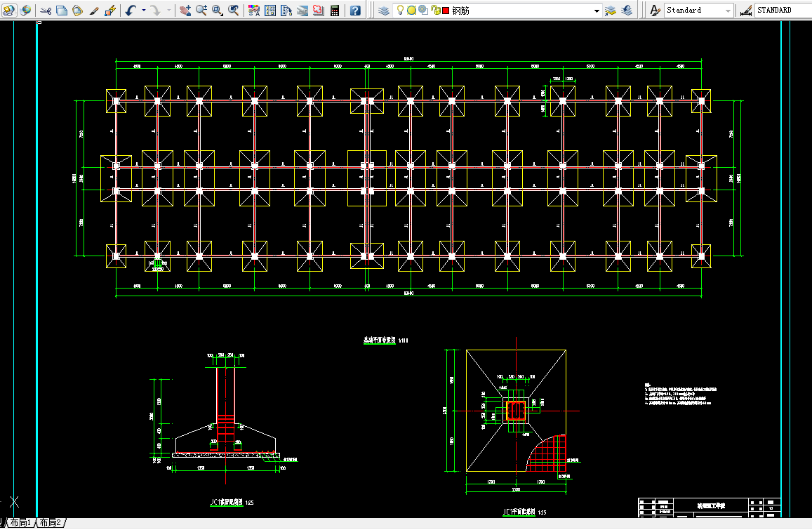Open the DesignCenter icon

pos(269,10)
